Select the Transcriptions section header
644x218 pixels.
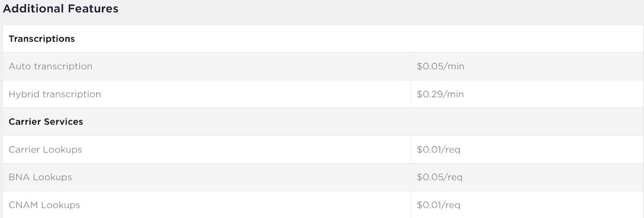pos(42,39)
